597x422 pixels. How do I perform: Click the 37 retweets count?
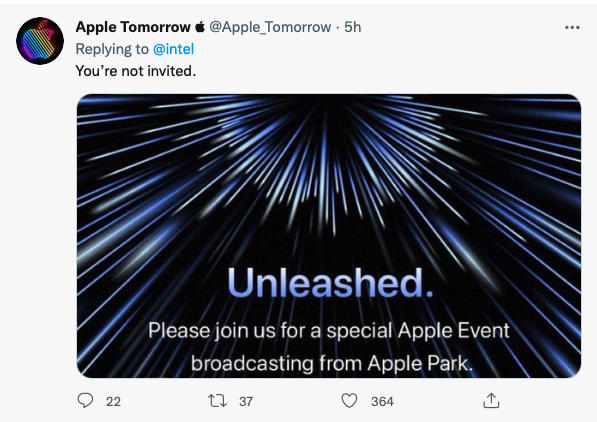pos(246,401)
